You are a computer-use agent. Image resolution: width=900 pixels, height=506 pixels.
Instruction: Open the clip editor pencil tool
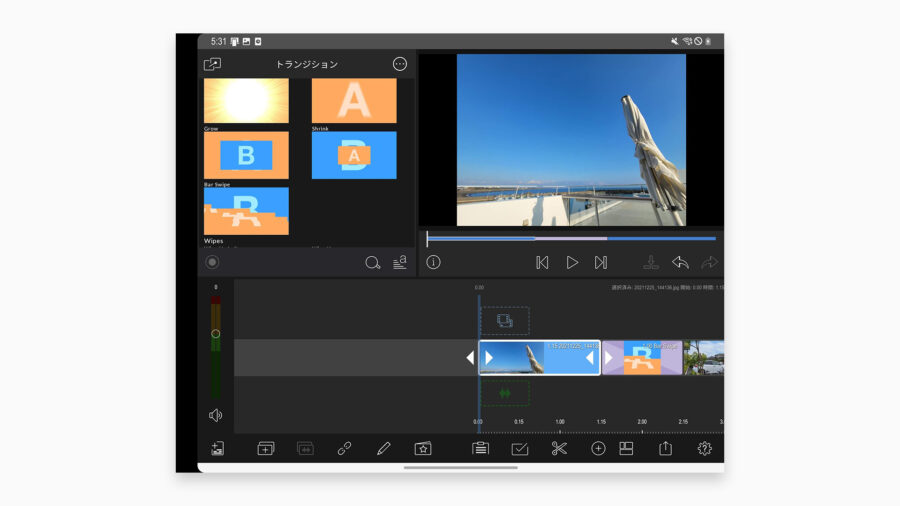[383, 448]
